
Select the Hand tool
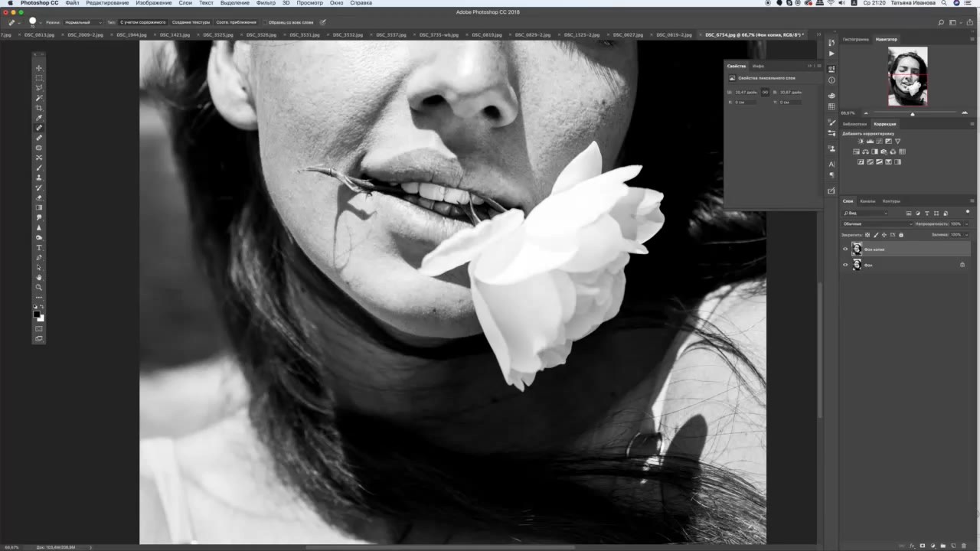pos(39,278)
